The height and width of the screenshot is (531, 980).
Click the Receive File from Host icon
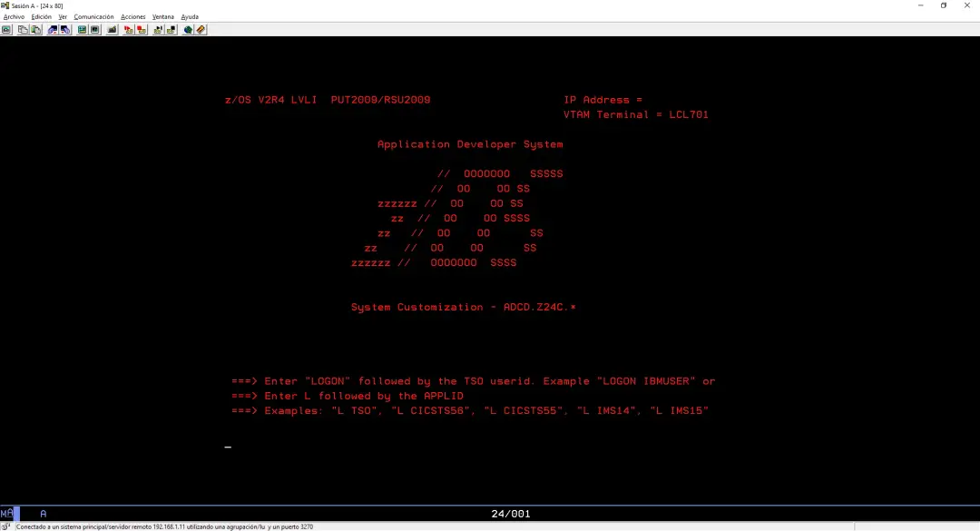pos(65,29)
